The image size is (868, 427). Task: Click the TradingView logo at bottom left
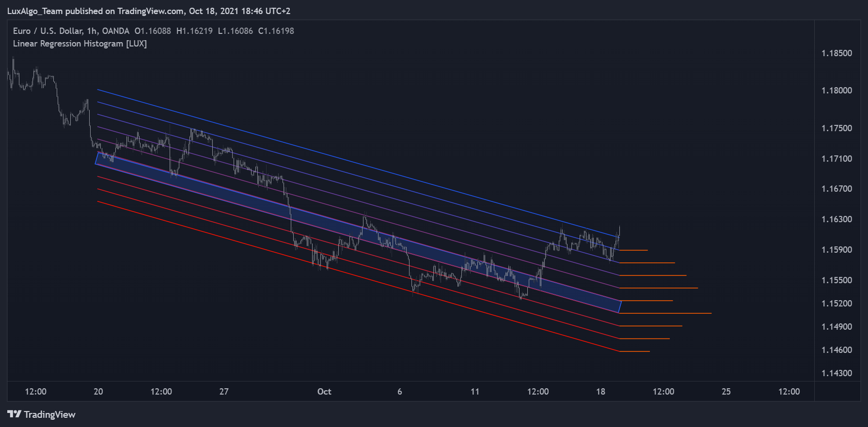pyautogui.click(x=42, y=414)
